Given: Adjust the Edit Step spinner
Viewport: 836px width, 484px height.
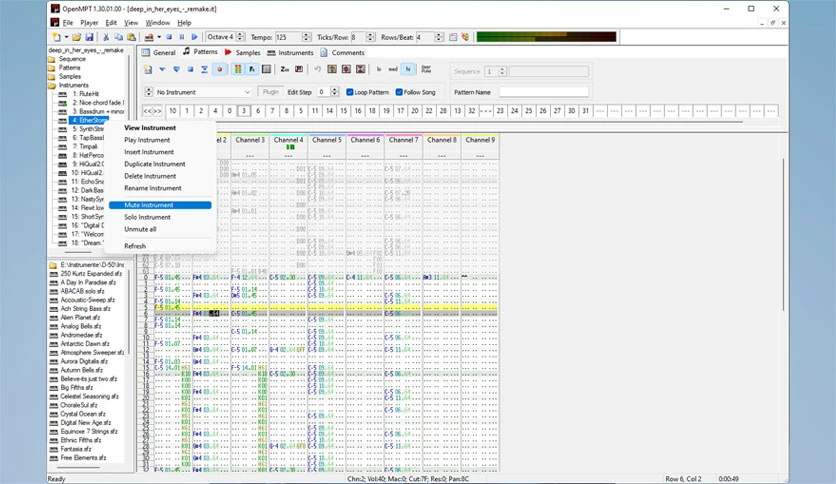Looking at the screenshot, I should coord(334,92).
